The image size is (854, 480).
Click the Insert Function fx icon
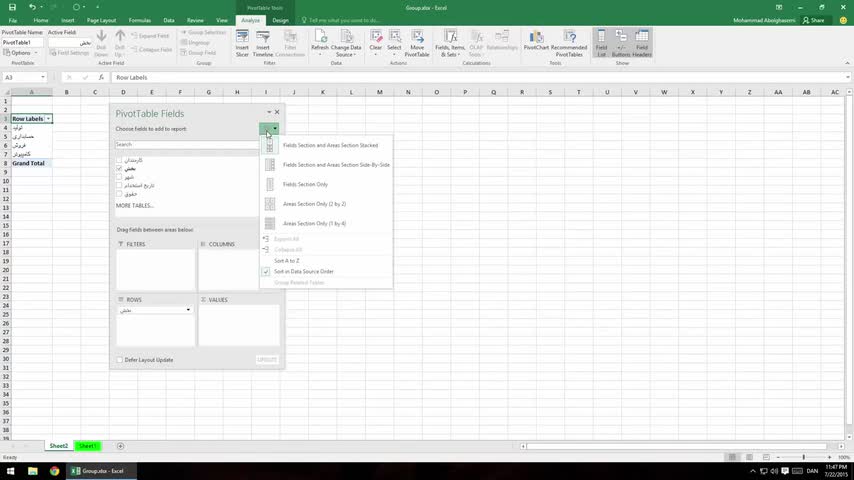101,77
